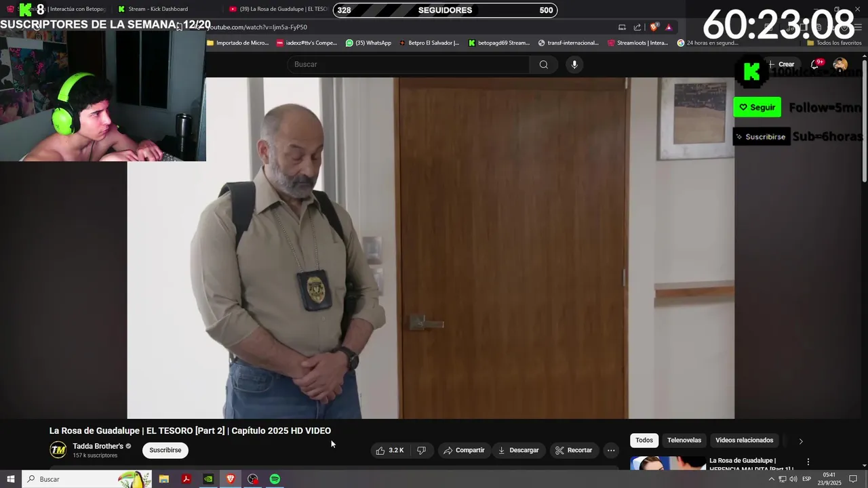Image resolution: width=868 pixels, height=488 pixels.
Task: Show hidden system tray icons
Action: coord(771,479)
